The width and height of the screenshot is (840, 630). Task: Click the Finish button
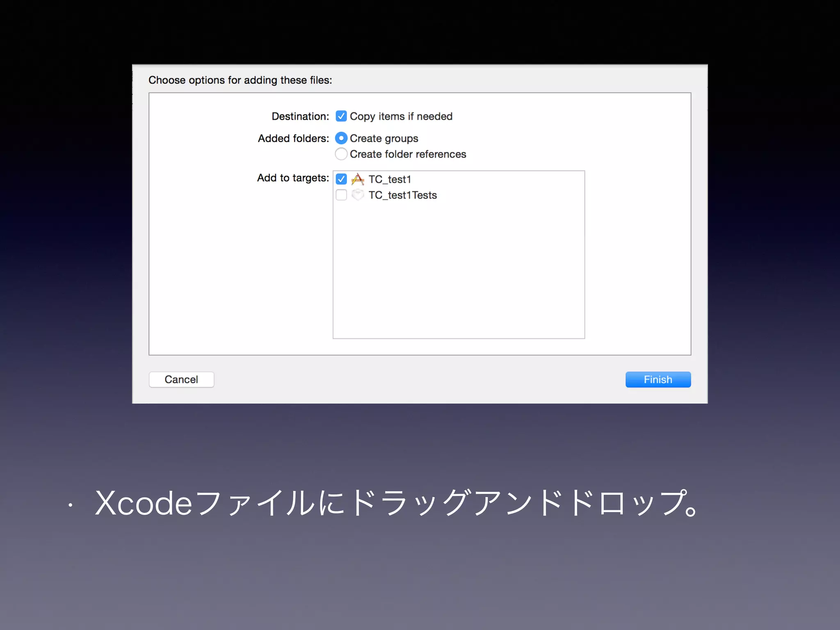click(658, 379)
